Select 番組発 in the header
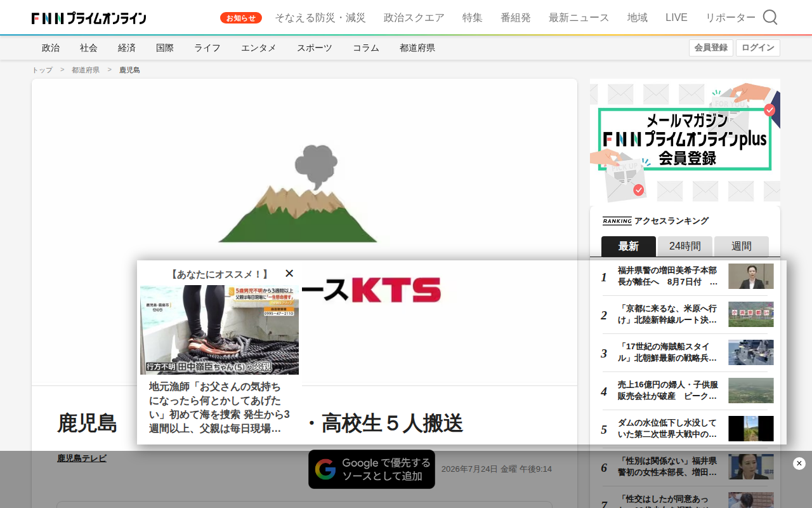 pyautogui.click(x=516, y=18)
